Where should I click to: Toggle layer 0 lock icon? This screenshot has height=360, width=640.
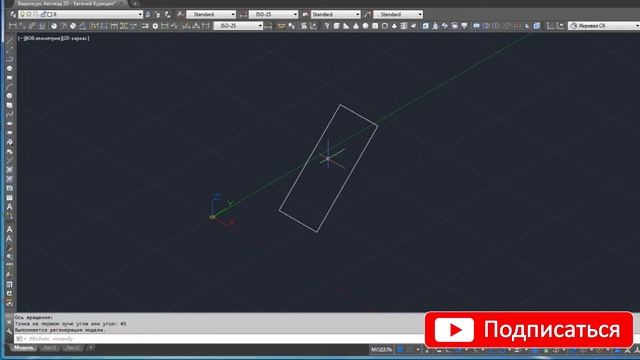(x=43, y=14)
